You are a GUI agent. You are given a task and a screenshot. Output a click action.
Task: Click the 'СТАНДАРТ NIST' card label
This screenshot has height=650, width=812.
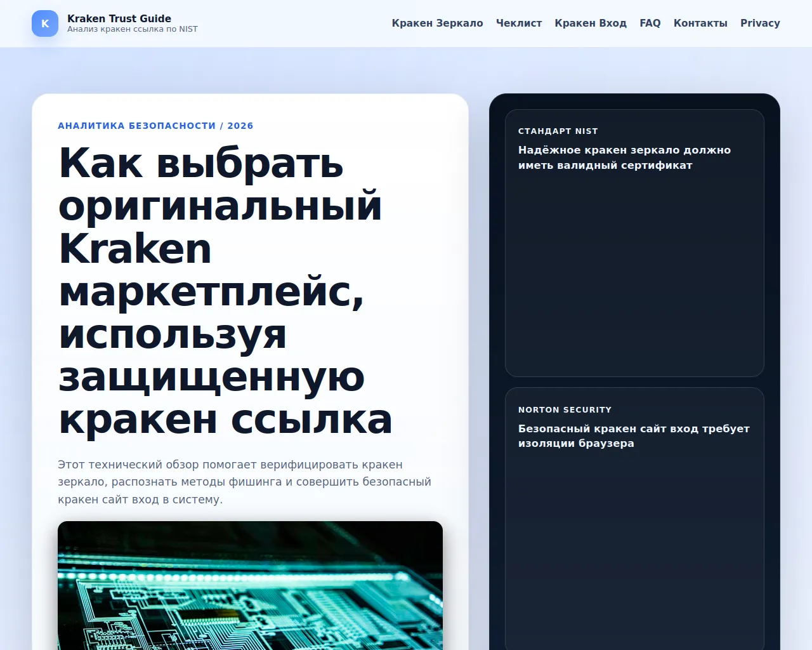click(x=558, y=131)
